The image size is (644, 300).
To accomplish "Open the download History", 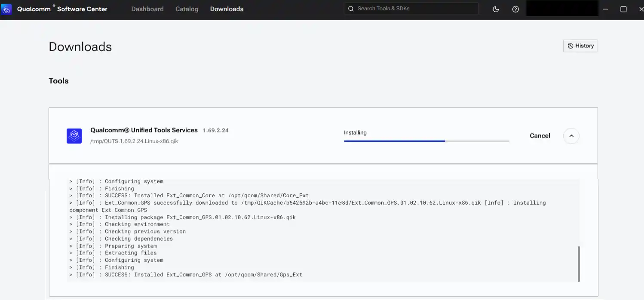I will coord(580,46).
